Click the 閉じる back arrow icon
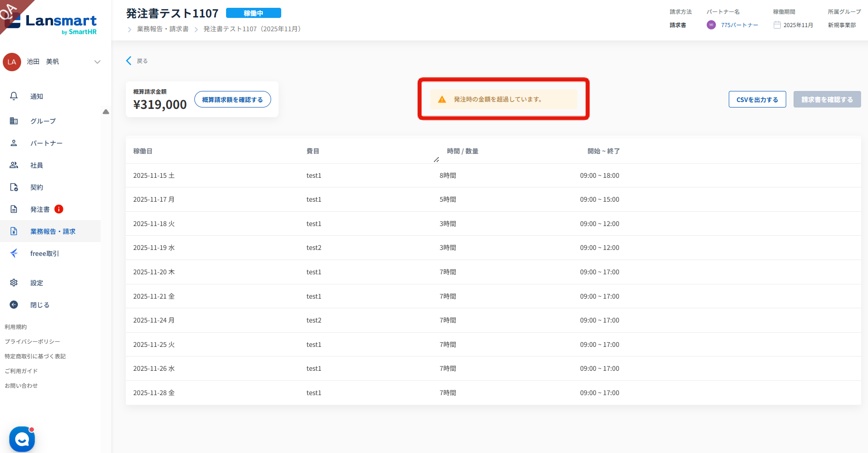 pyautogui.click(x=14, y=305)
